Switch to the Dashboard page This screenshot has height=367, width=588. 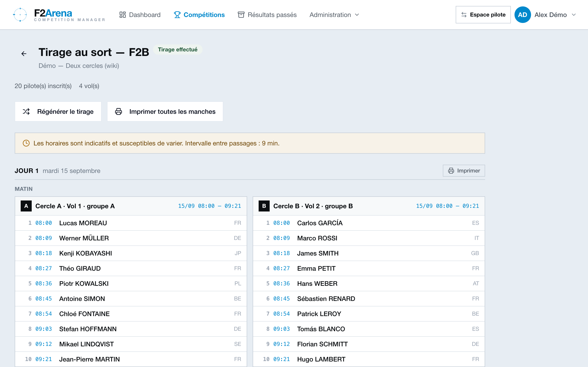coord(140,15)
